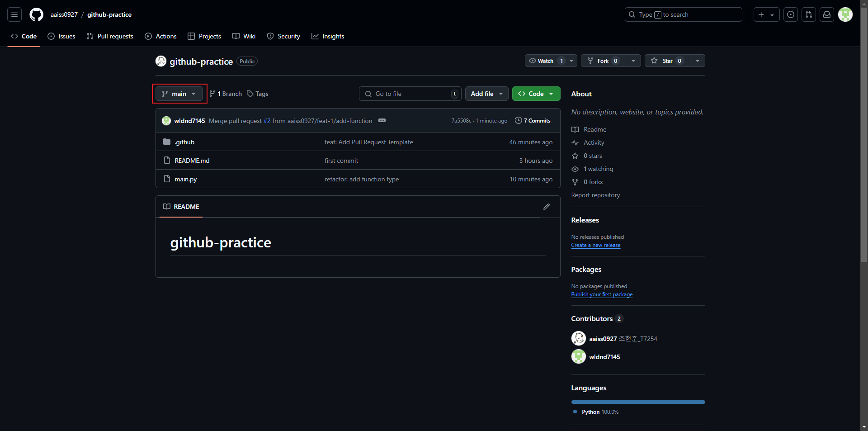
Task: Click pull request #2 link in commit
Action: 267,121
